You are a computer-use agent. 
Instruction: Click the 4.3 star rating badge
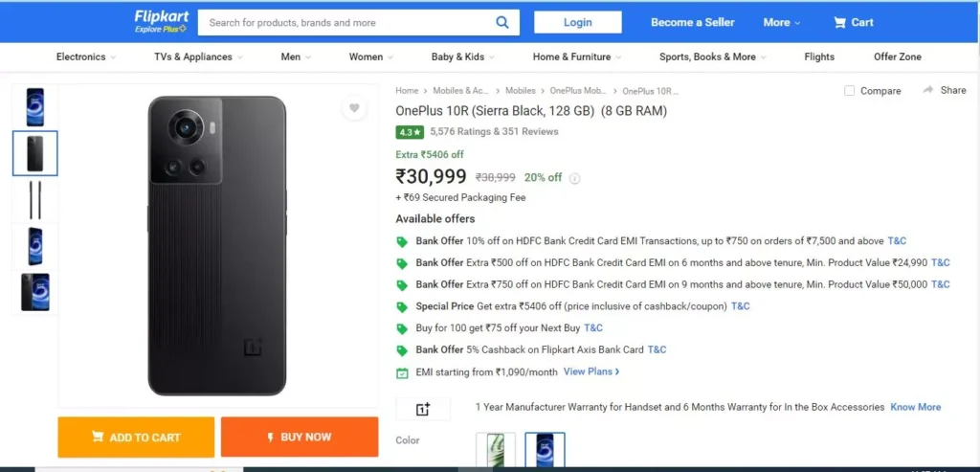[x=410, y=132]
